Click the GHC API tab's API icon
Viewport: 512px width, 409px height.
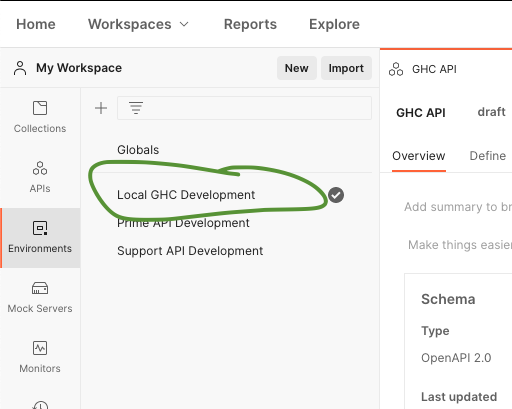pos(396,69)
